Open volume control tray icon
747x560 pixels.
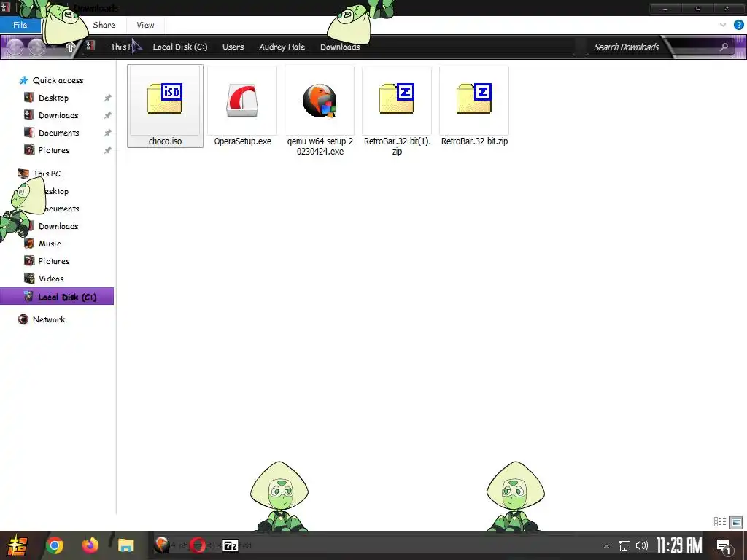click(x=642, y=545)
